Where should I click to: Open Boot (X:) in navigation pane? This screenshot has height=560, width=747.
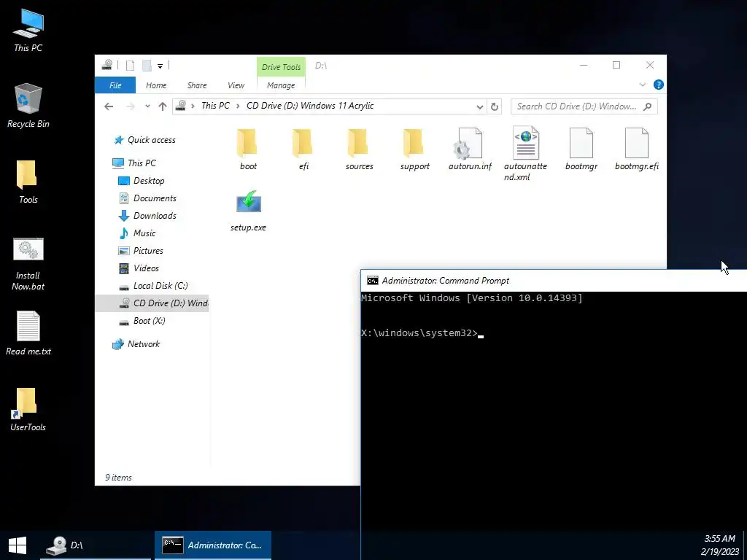149,321
